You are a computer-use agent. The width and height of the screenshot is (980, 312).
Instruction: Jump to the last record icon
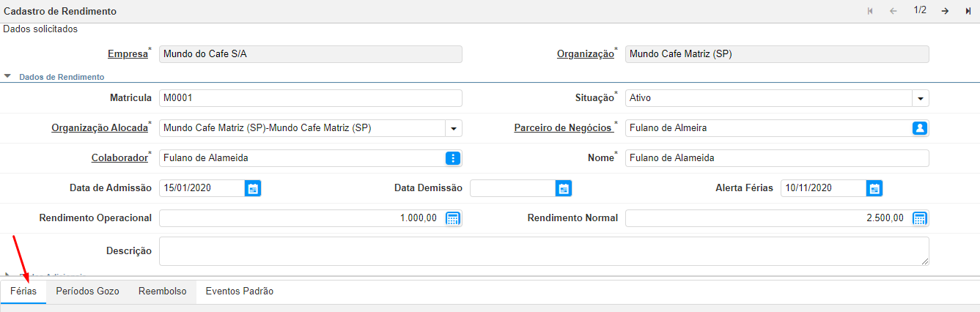coord(968,11)
